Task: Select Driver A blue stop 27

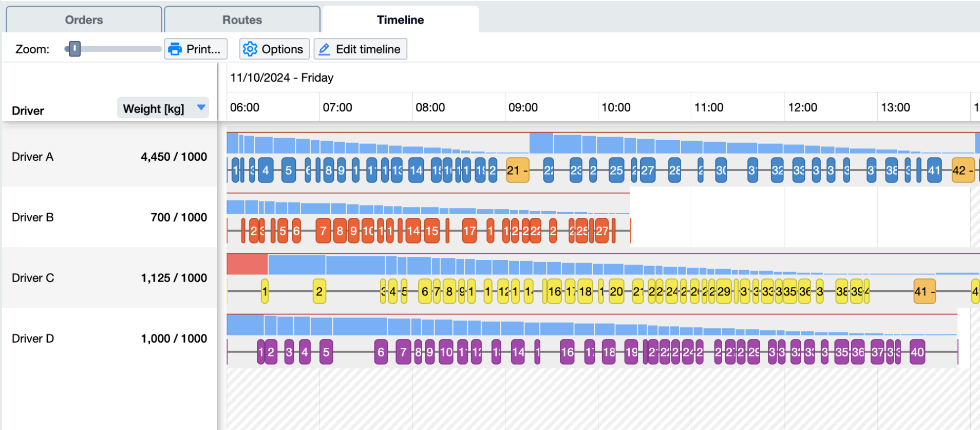Action: click(648, 170)
